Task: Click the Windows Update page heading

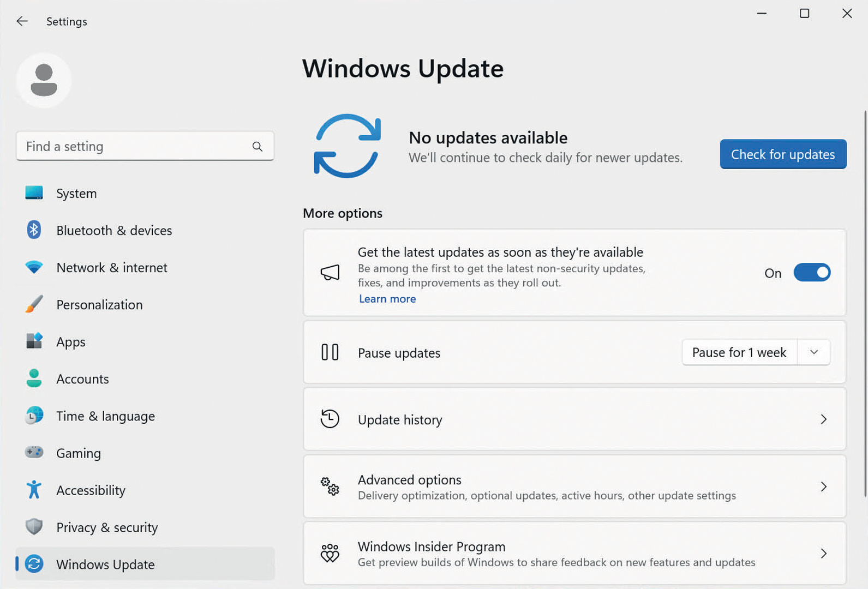Action: click(x=403, y=69)
